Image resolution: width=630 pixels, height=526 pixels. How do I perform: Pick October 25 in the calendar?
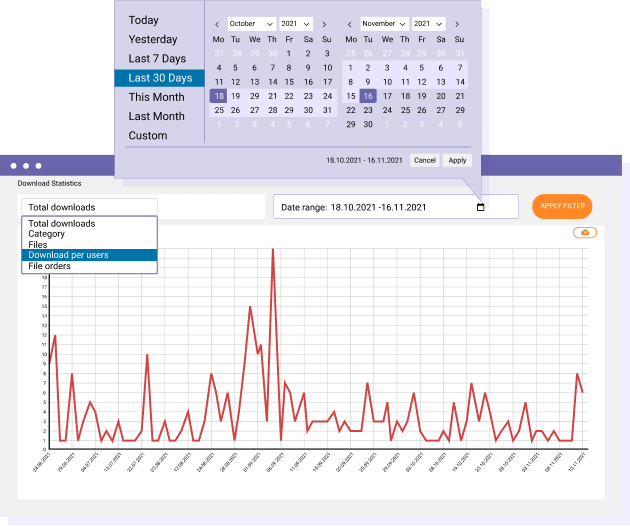pos(219,110)
